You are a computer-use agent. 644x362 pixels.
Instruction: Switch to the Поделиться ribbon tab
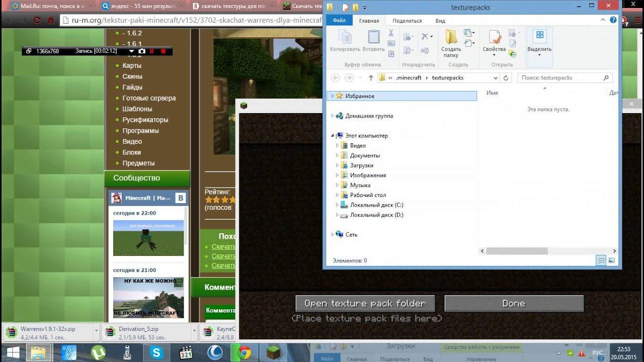click(x=407, y=21)
